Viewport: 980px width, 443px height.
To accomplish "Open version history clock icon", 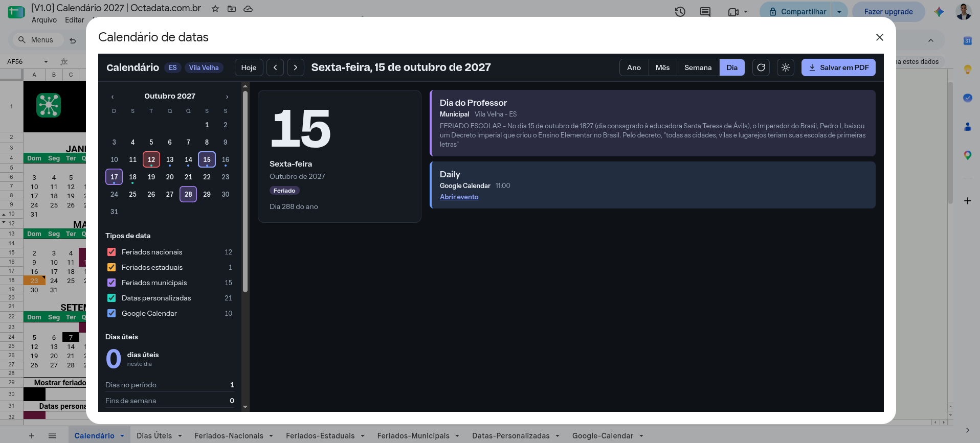I will click(x=680, y=11).
